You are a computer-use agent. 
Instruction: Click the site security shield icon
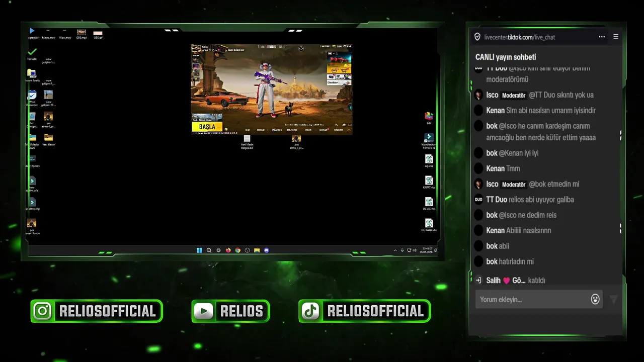point(477,37)
